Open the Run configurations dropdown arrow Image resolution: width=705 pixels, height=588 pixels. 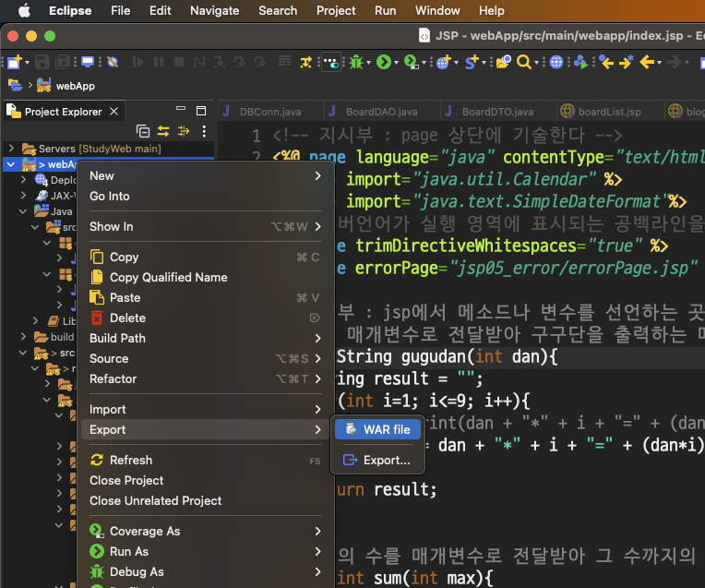coord(396,63)
